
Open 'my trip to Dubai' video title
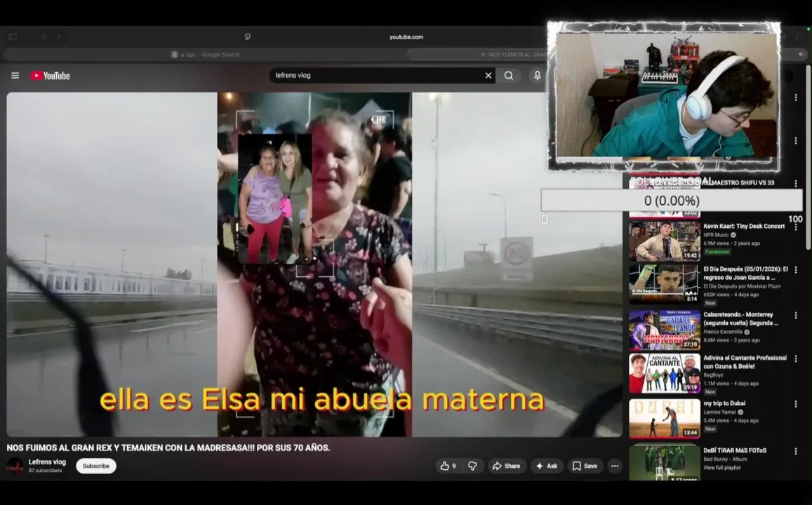tap(724, 403)
